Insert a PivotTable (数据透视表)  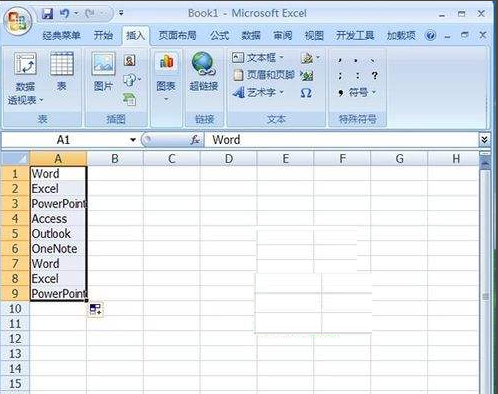click(25, 78)
